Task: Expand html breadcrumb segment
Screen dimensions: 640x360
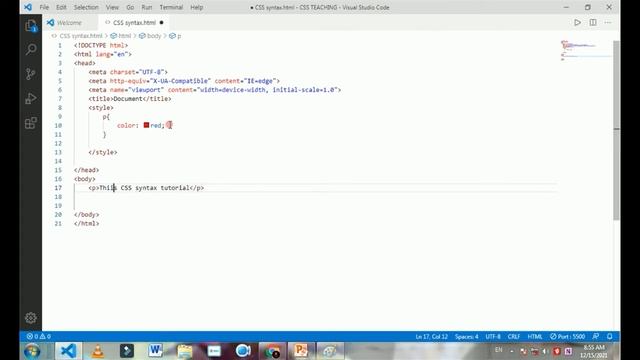Action: coord(124,36)
